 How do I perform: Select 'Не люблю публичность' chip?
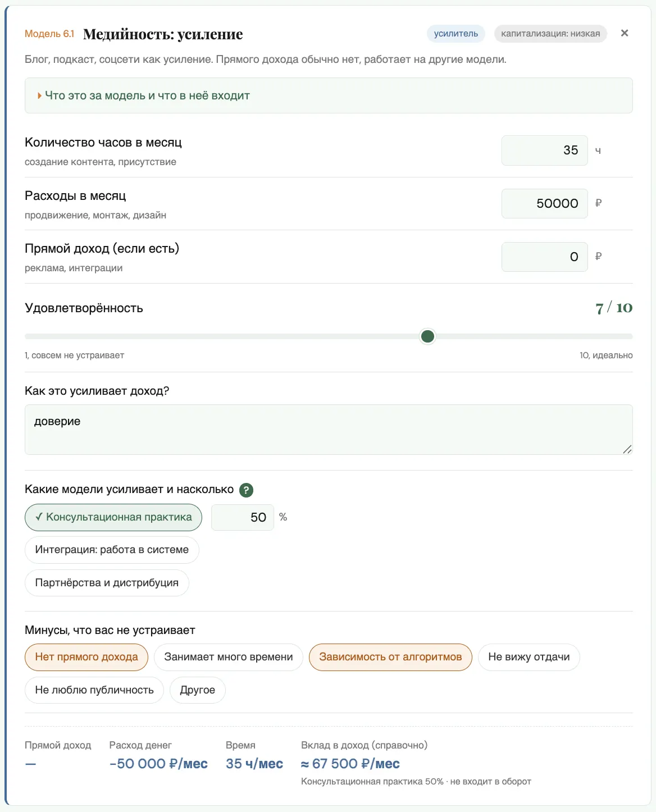pyautogui.click(x=94, y=690)
